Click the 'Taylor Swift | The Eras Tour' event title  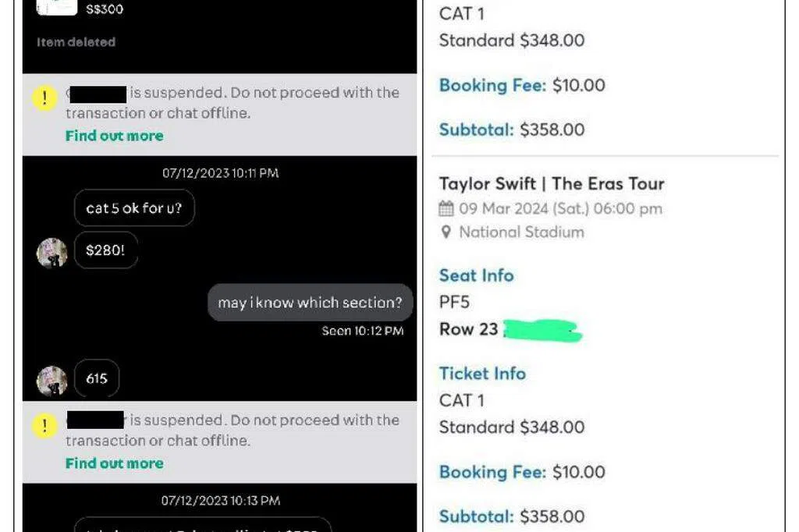pos(552,184)
